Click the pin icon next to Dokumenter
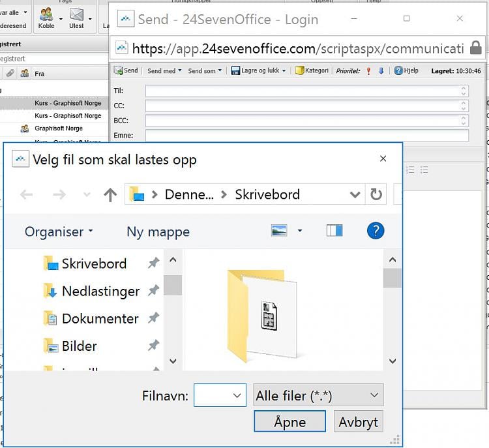489x448 pixels. [153, 318]
